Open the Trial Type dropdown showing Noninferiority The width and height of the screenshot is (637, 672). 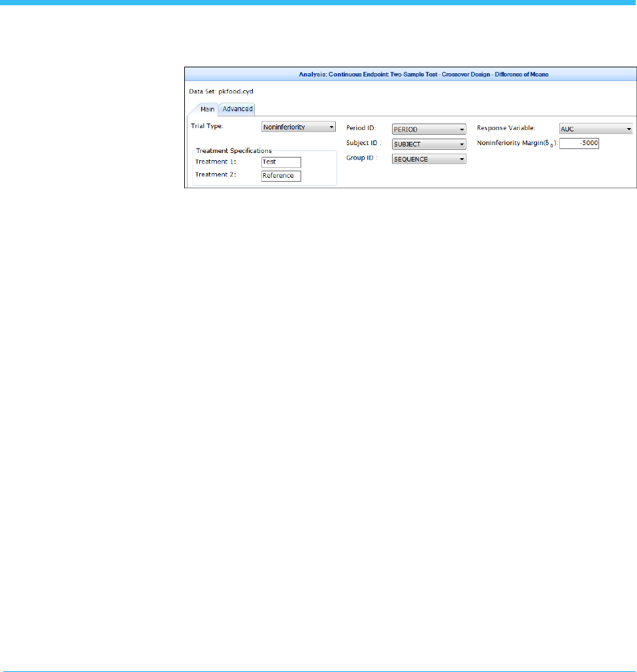tap(298, 127)
